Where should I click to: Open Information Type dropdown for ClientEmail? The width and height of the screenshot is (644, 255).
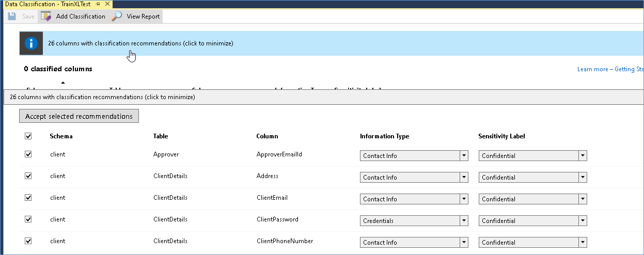click(x=414, y=199)
